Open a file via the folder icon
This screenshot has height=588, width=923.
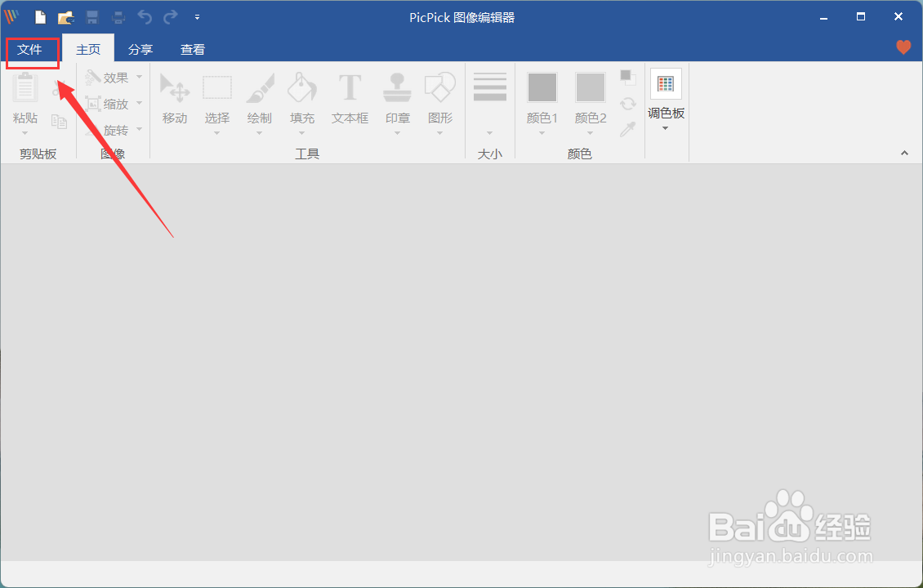[66, 18]
